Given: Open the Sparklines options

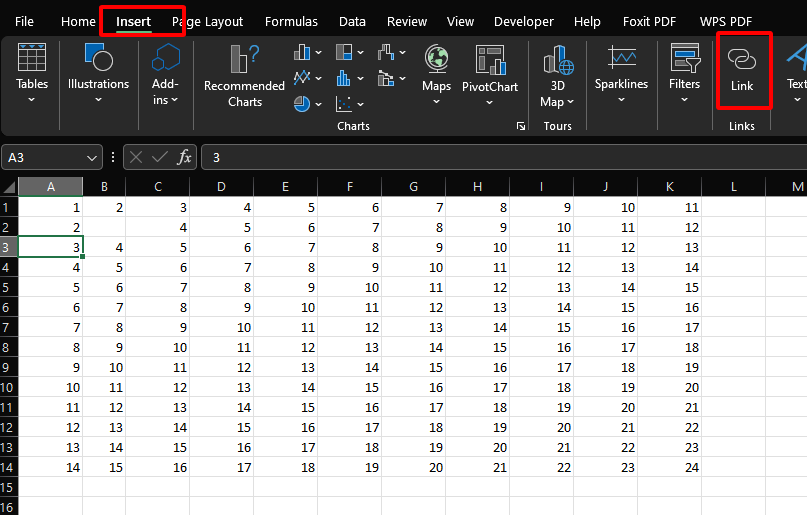Looking at the screenshot, I should click(x=621, y=73).
